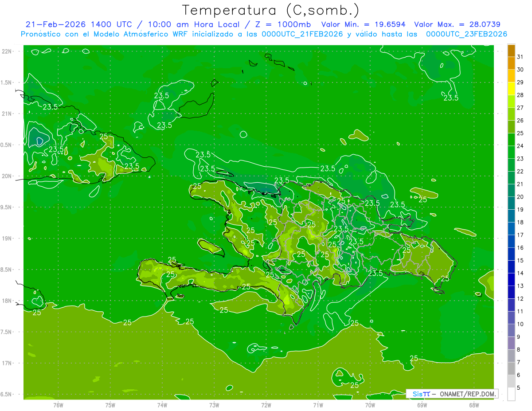The image size is (532, 411).
Task: Select the lime swatch between 27 and 28
Action: pyautogui.click(x=511, y=101)
